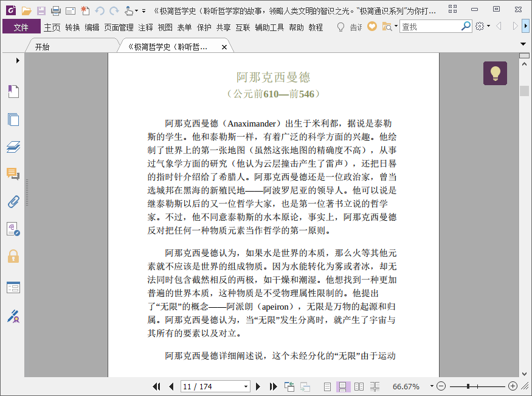Go to next search result arrow
This screenshot has width=532, height=396.
coord(515,26)
